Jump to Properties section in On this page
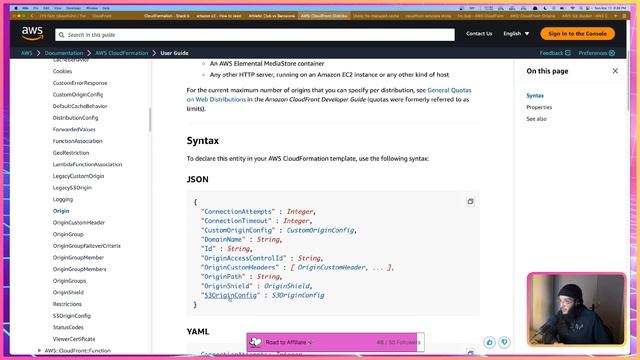 (x=539, y=107)
